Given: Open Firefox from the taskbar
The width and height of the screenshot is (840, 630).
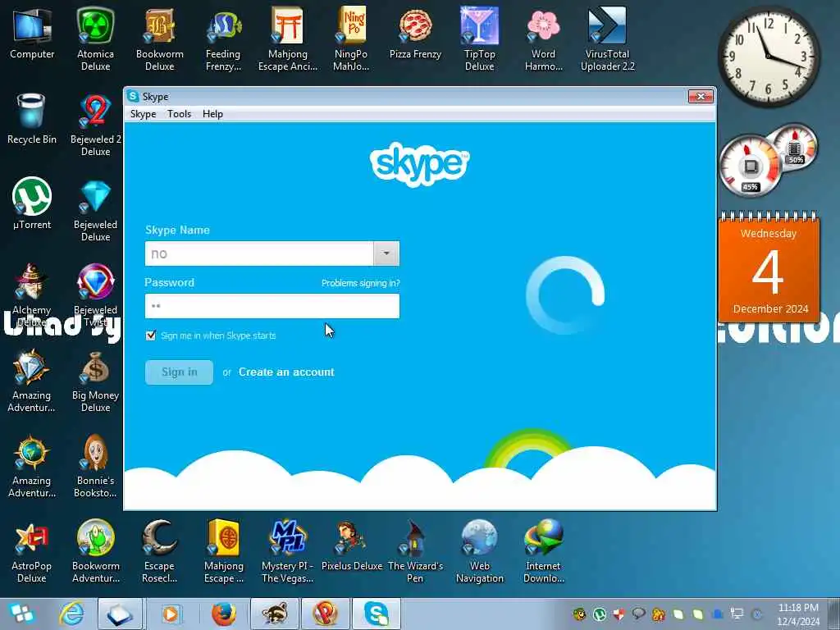Looking at the screenshot, I should (x=224, y=614).
